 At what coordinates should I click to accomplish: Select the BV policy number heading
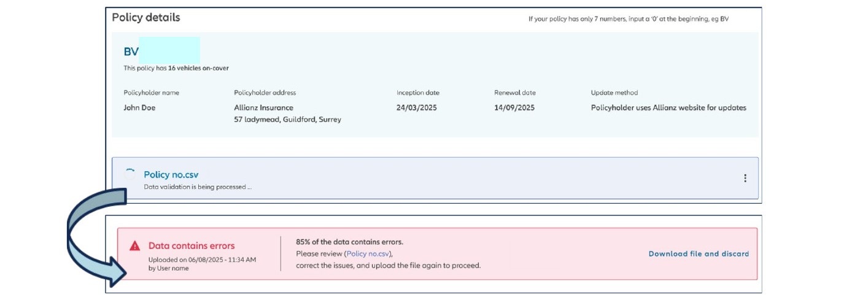click(x=131, y=52)
